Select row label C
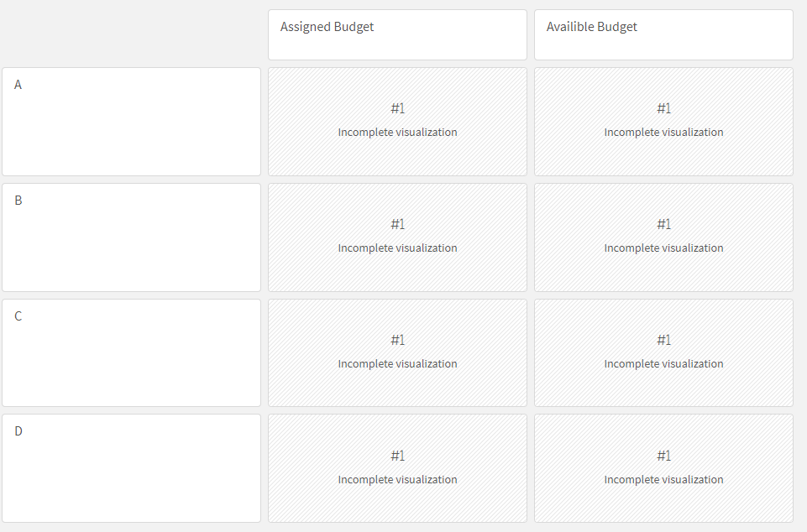807x532 pixels. [x=18, y=316]
